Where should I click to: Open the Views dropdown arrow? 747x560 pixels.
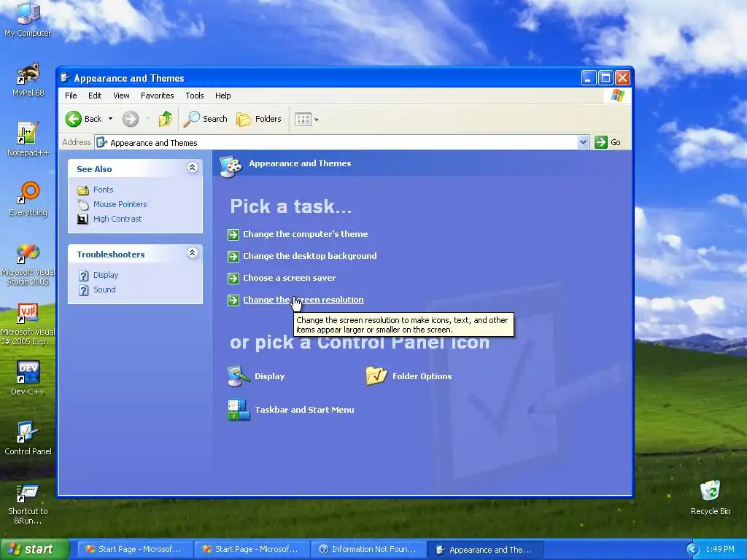click(317, 120)
